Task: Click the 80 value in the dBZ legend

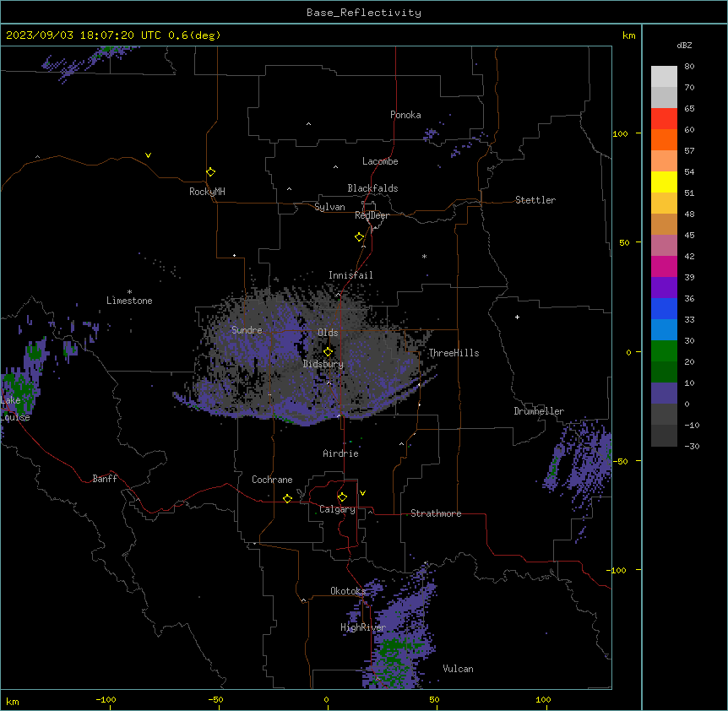Action: point(689,67)
